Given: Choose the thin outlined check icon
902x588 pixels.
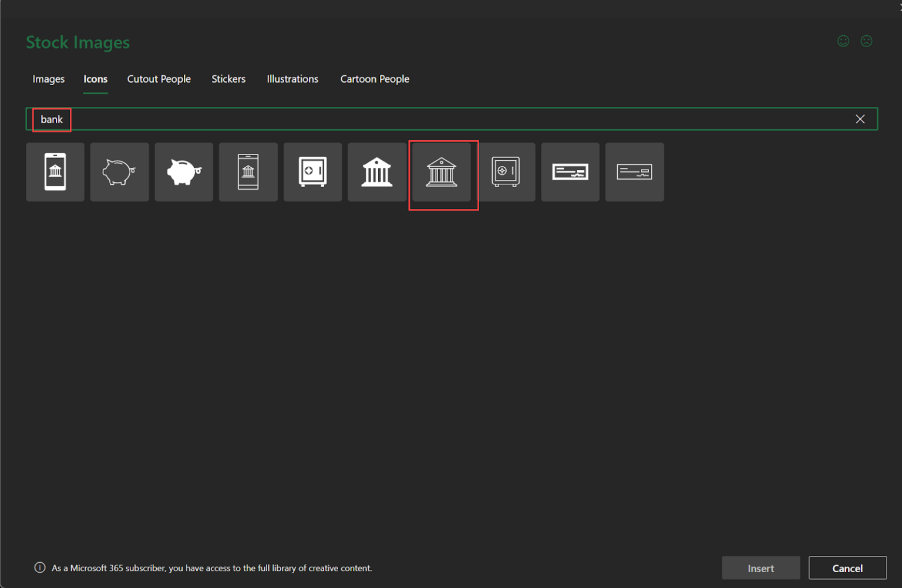Looking at the screenshot, I should 635,172.
